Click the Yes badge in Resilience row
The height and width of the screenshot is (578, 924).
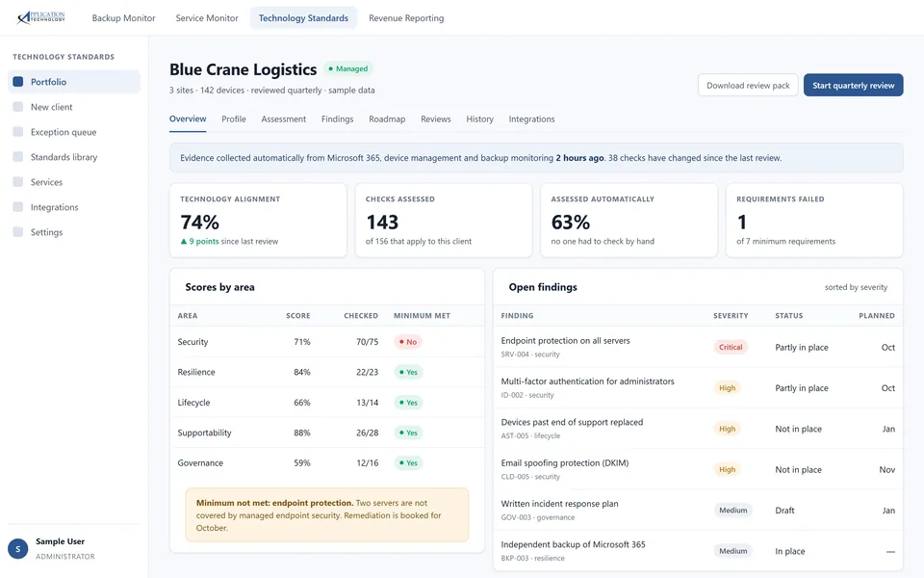tap(408, 372)
